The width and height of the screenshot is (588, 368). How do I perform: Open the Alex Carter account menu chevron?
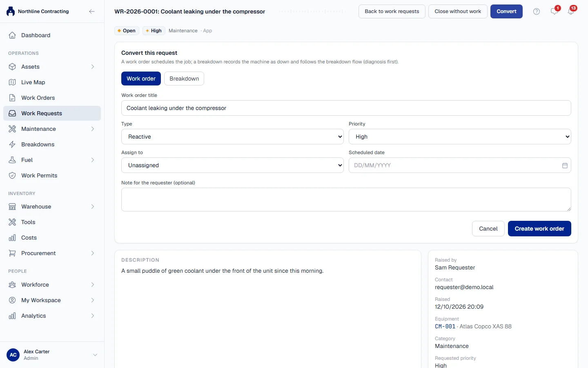pyautogui.click(x=95, y=355)
